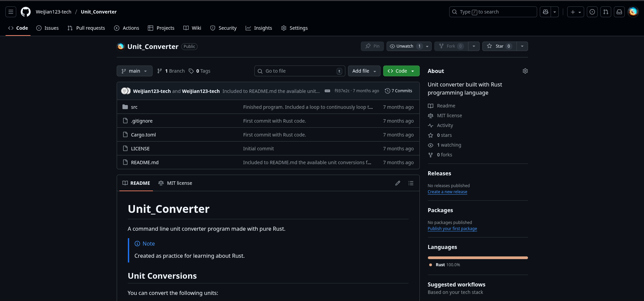The height and width of the screenshot is (301, 644).
Task: Open commit hash f937e2c
Action: point(342,91)
